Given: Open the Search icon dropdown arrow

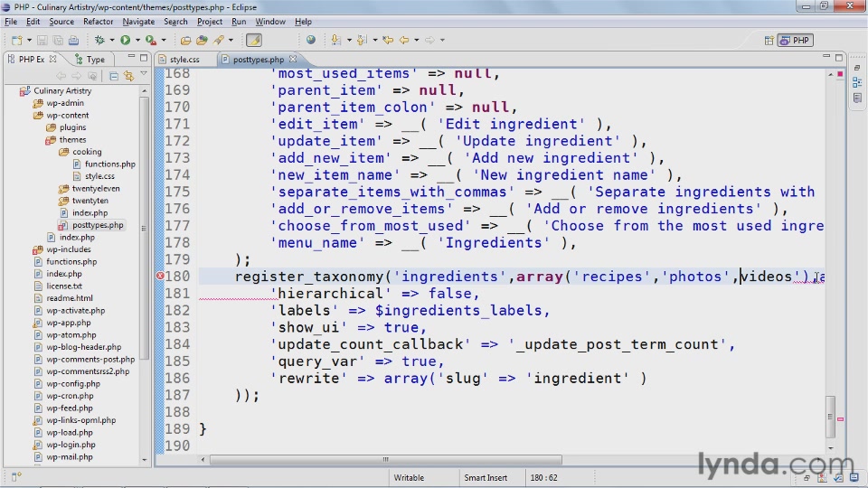Looking at the screenshot, I should (231, 41).
